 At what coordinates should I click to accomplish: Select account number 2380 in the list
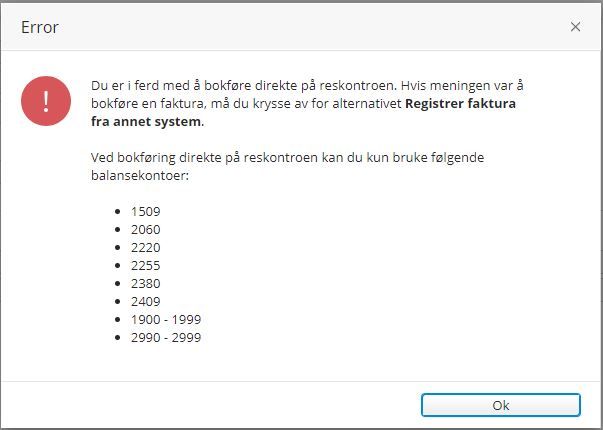145,283
